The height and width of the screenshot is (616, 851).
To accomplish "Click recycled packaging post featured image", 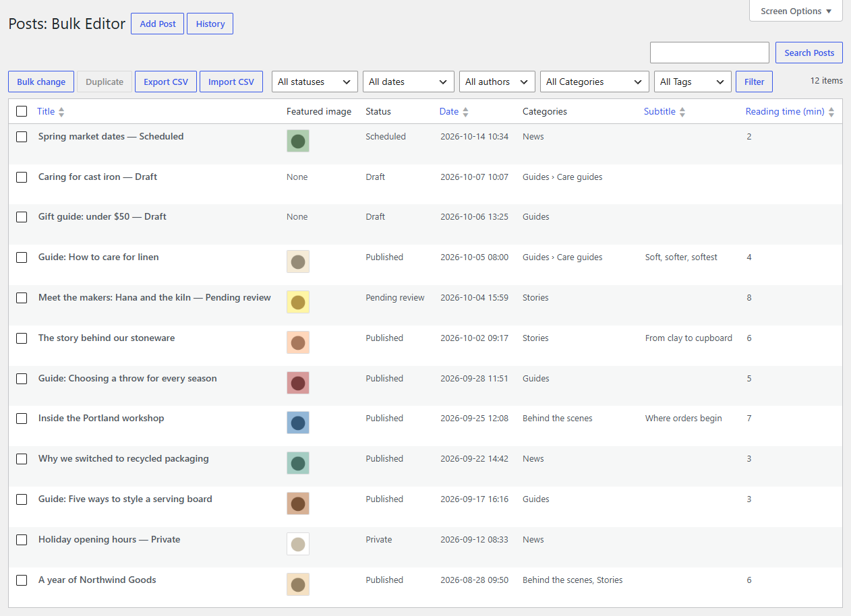I will point(298,463).
